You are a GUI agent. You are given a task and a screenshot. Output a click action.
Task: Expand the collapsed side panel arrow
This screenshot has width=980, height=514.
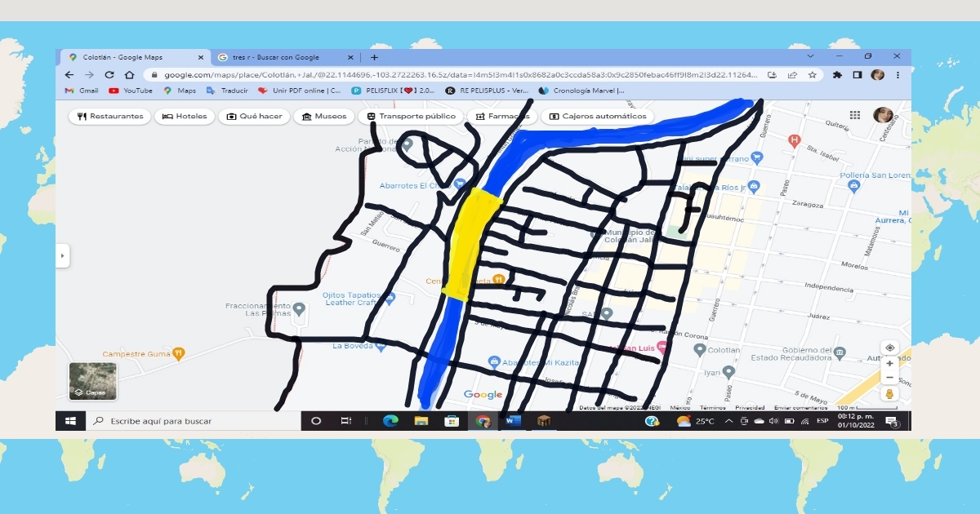[x=63, y=255]
